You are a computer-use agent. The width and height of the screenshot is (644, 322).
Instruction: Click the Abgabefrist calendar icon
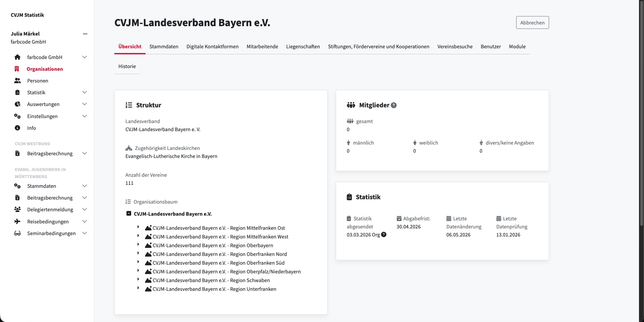coord(399,218)
